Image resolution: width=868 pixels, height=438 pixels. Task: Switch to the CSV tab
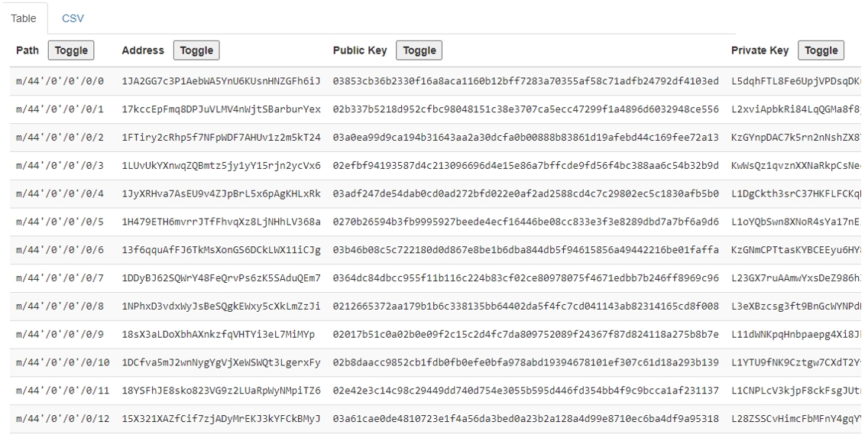point(73,18)
